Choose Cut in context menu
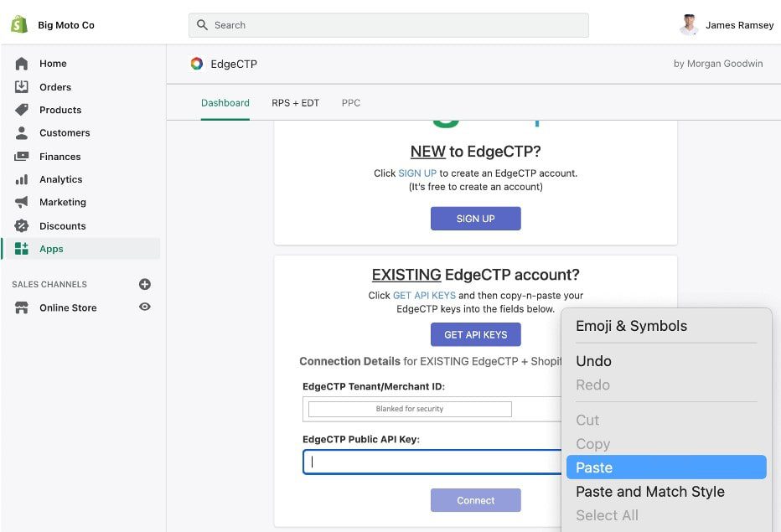This screenshot has width=781, height=532. pos(666,420)
